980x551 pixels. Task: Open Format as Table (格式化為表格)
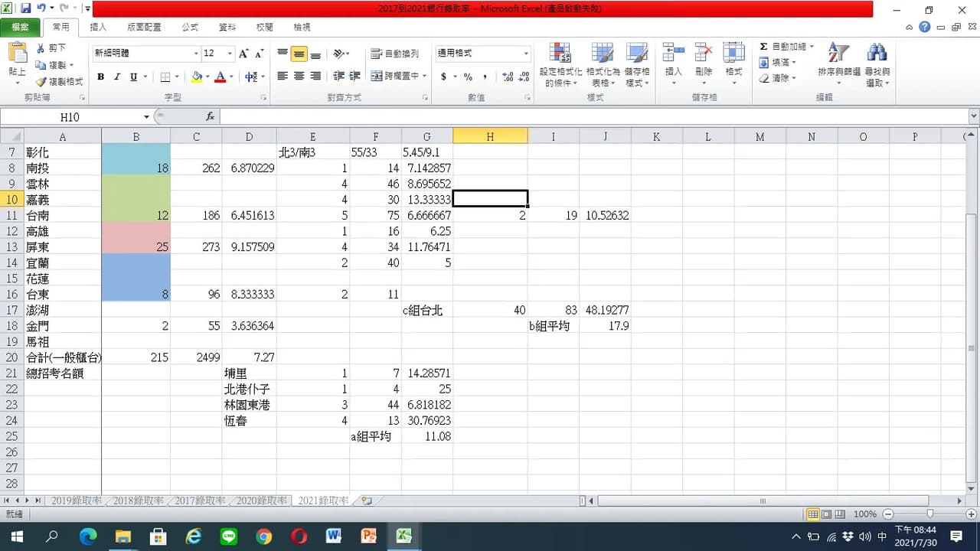(x=603, y=64)
